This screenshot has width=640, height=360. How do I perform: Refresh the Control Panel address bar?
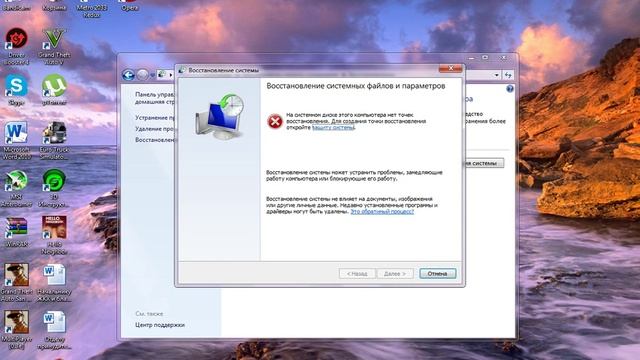(508, 75)
